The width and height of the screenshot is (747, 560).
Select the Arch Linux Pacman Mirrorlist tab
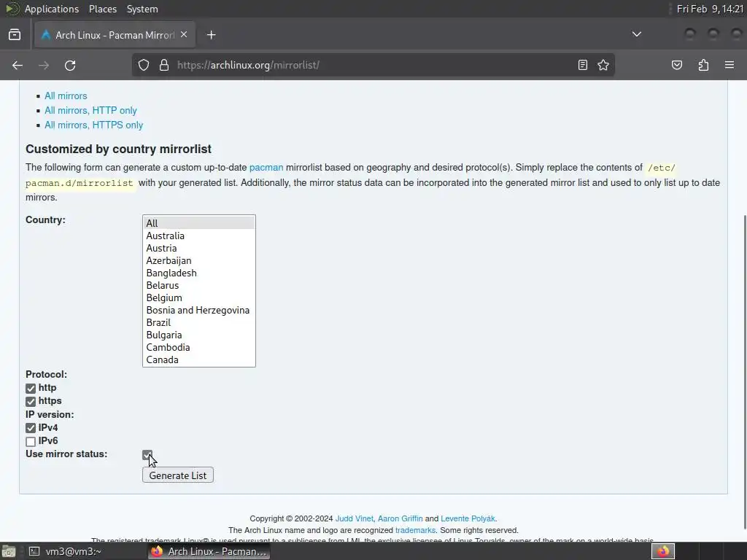pos(115,35)
